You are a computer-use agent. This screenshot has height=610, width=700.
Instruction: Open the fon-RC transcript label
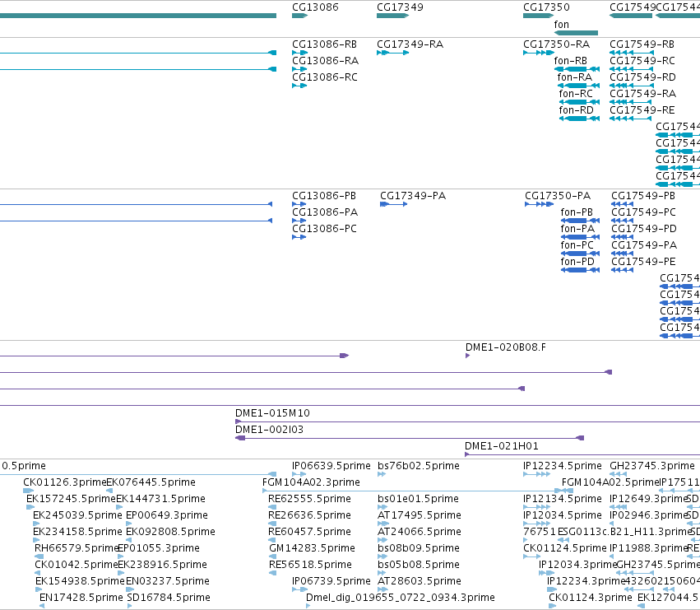click(x=576, y=94)
